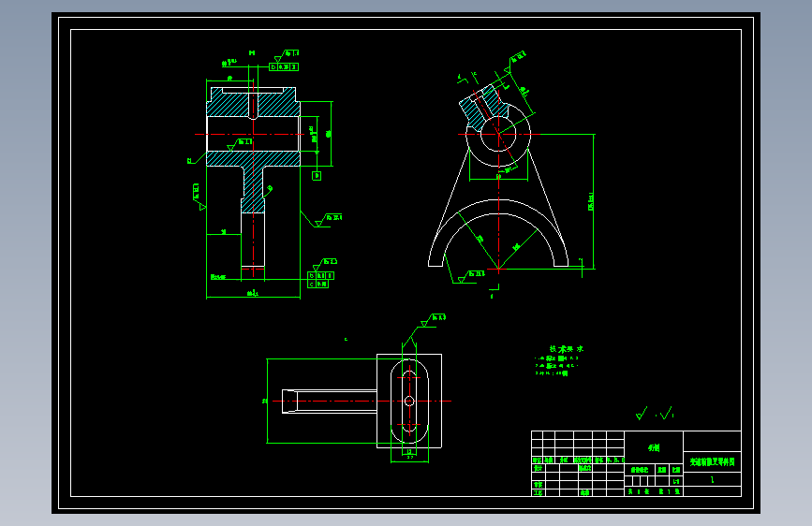812x526 pixels.
Task: Select the drawing number "1" cell in title block
Action: 712,479
